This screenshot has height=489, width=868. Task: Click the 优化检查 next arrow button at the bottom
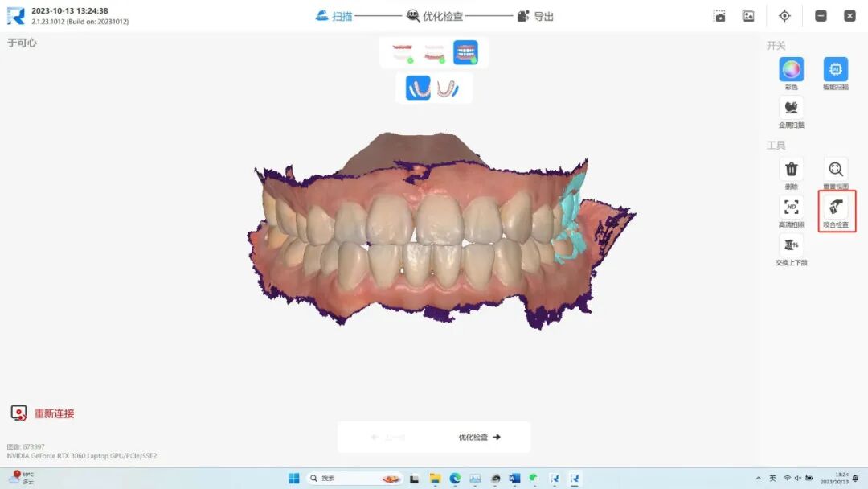[x=480, y=438]
